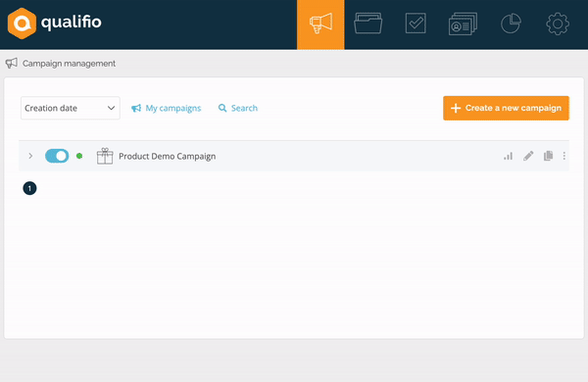Viewport: 588px width, 382px height.
Task: Open the ID card profiles icon
Action: [463, 24]
